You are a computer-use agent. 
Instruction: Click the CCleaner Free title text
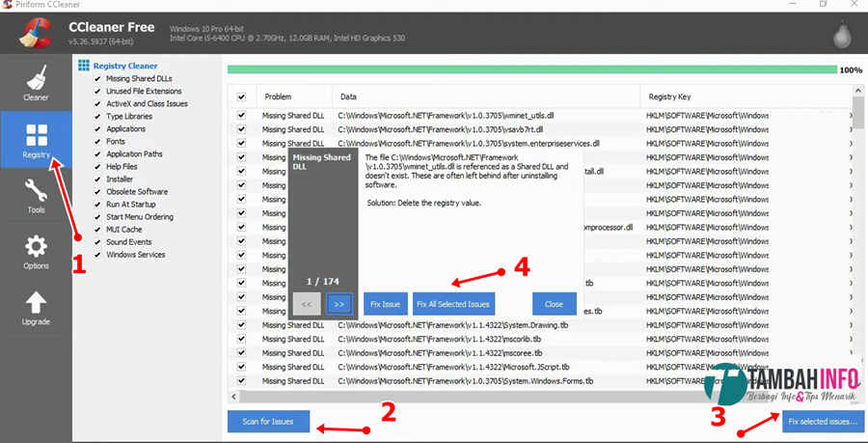pos(112,27)
